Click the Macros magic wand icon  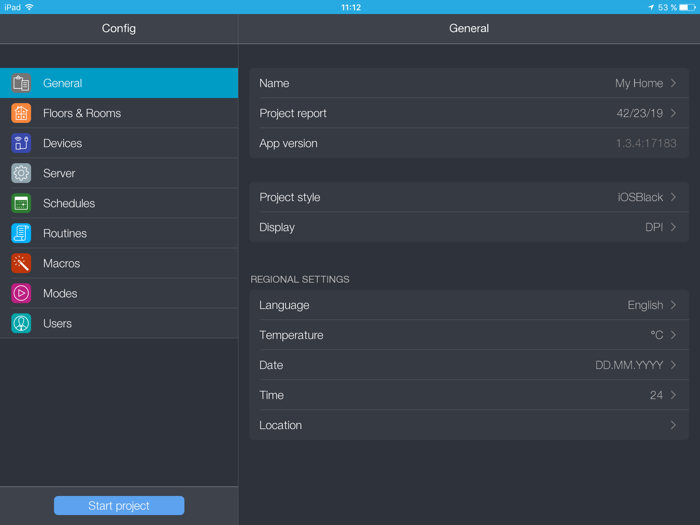[21, 263]
